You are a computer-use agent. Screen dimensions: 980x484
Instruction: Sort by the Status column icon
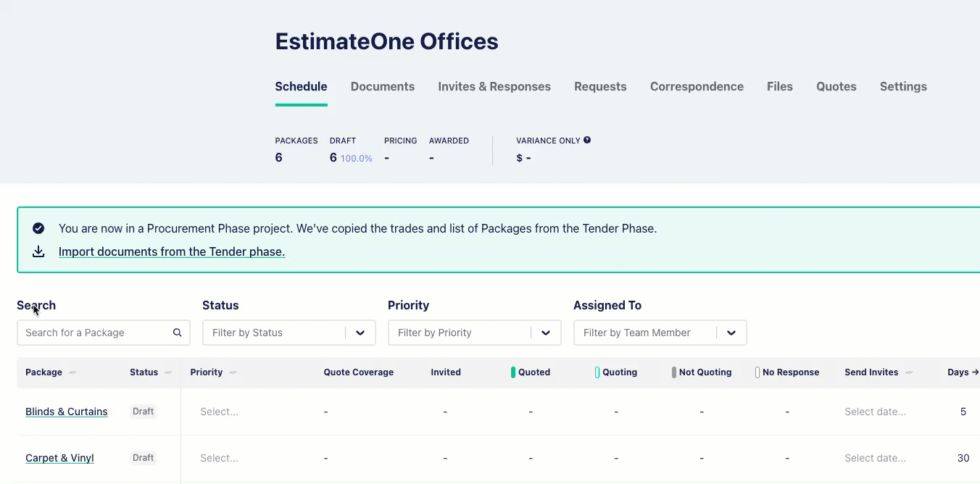[168, 372]
